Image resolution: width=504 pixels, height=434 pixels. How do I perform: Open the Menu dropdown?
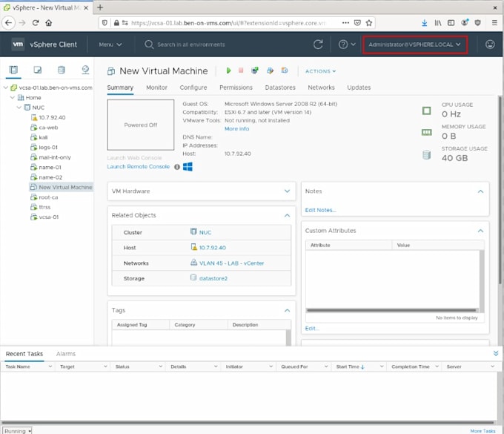click(110, 45)
